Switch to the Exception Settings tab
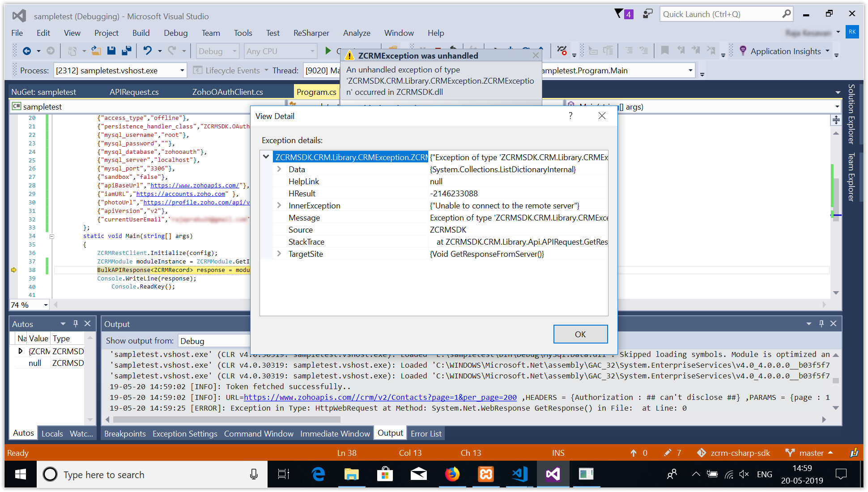The height and width of the screenshot is (492, 868). [185, 433]
